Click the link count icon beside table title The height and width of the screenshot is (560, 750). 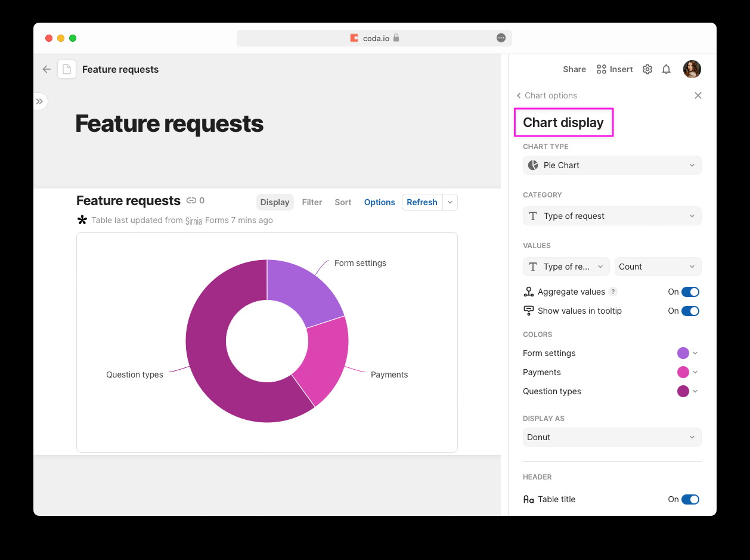pyautogui.click(x=191, y=201)
